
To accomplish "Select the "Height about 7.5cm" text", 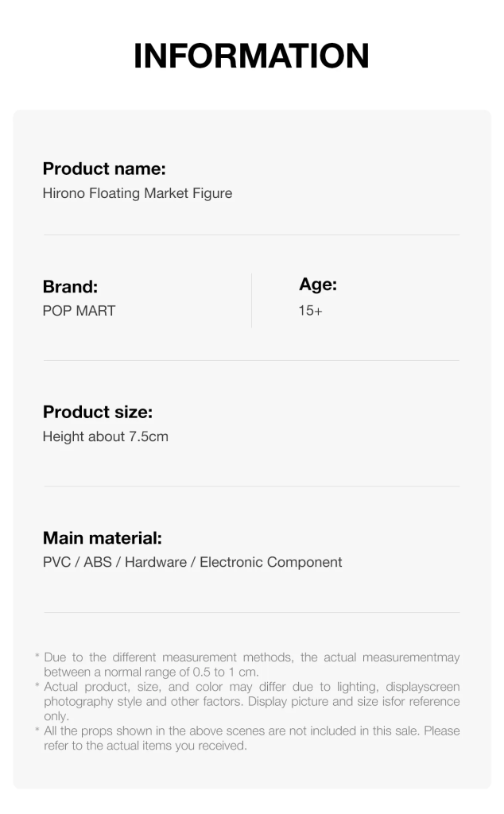I will click(105, 436).
